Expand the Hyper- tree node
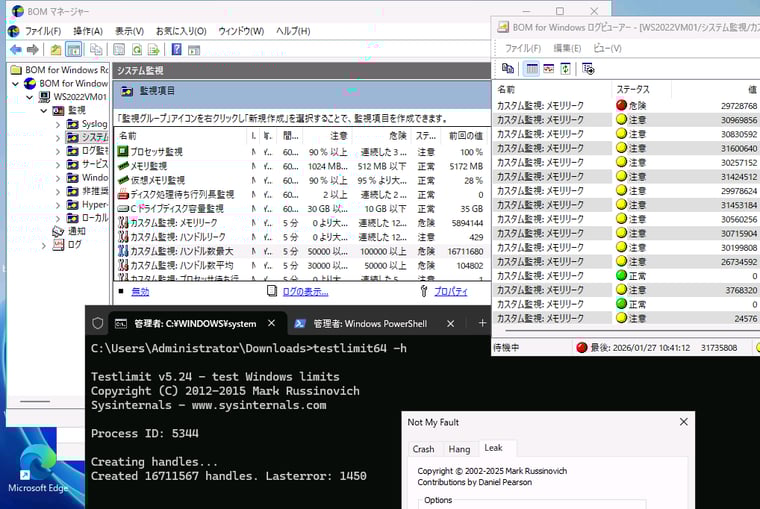The height and width of the screenshot is (509, 760). click(58, 205)
